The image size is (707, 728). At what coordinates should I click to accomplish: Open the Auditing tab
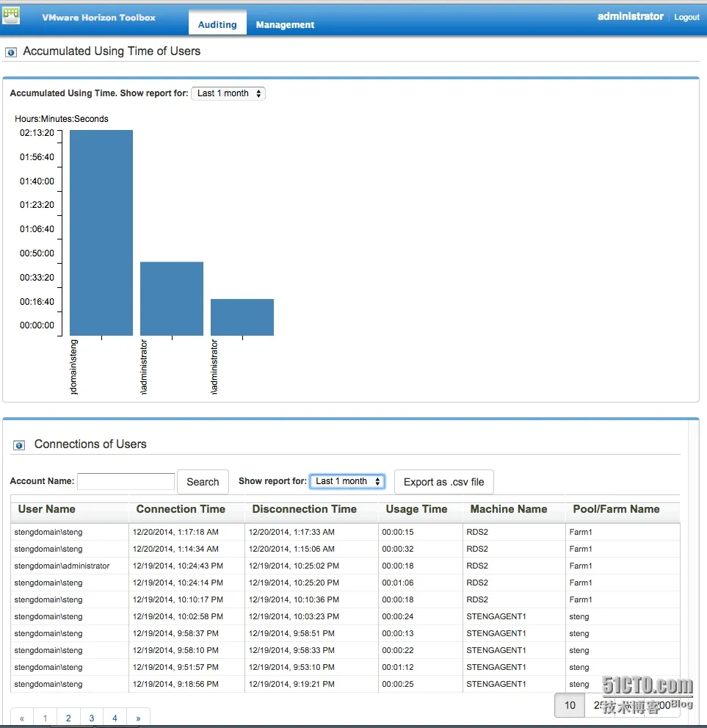click(217, 24)
